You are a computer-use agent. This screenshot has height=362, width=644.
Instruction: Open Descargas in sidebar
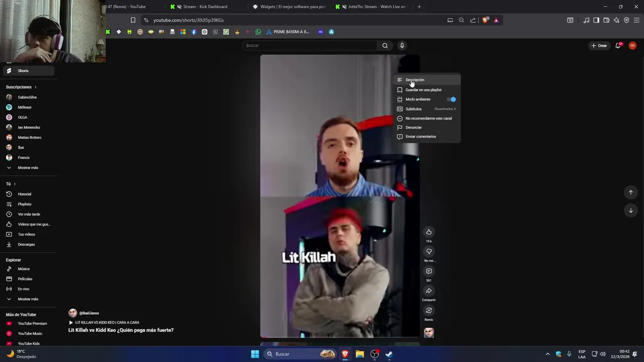[x=28, y=244]
